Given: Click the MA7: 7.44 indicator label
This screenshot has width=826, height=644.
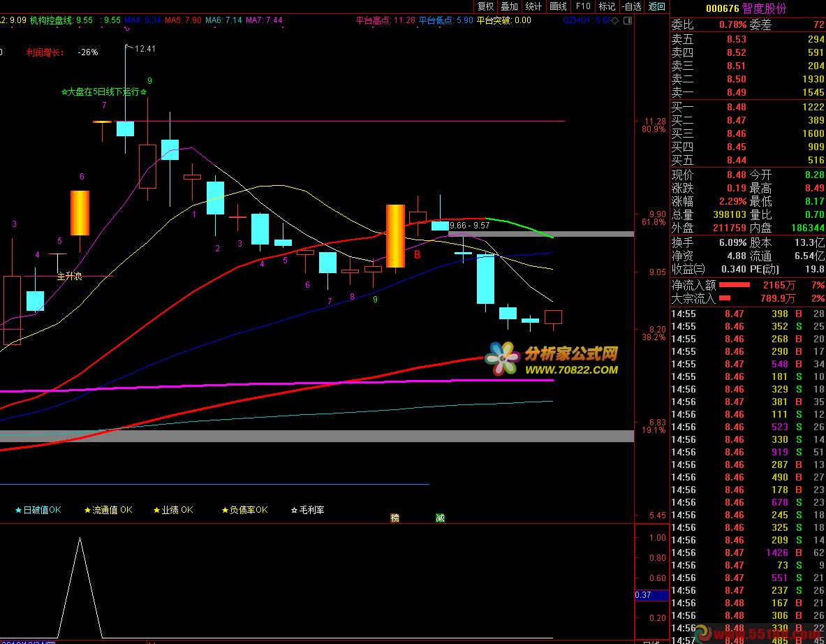Looking at the screenshot, I should pyautogui.click(x=264, y=20).
